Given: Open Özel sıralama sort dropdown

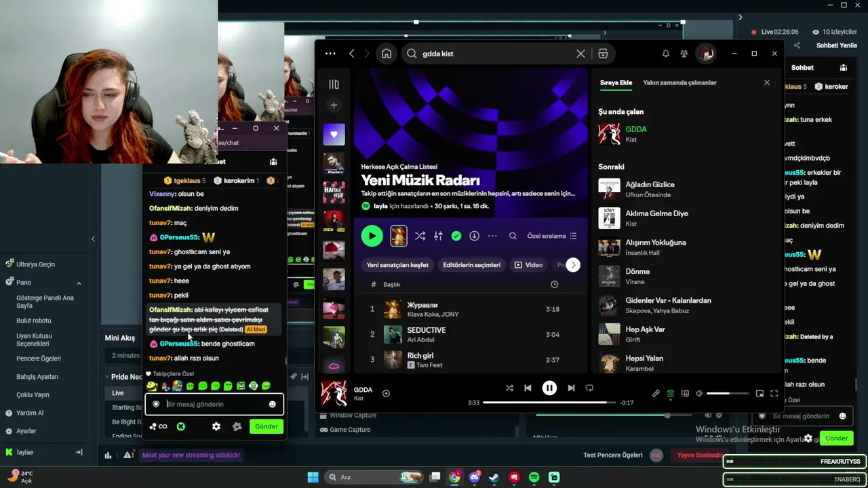Looking at the screenshot, I should [x=552, y=236].
